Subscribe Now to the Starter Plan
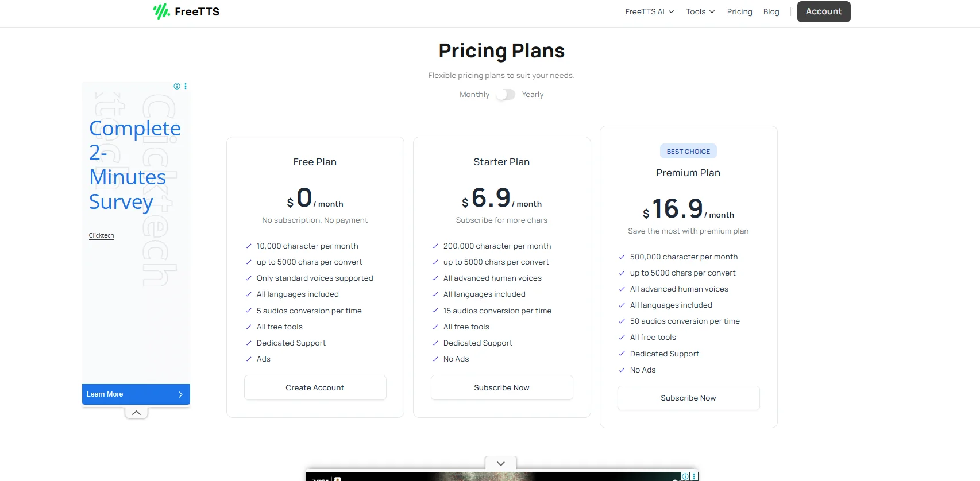This screenshot has width=980, height=481. click(x=501, y=387)
